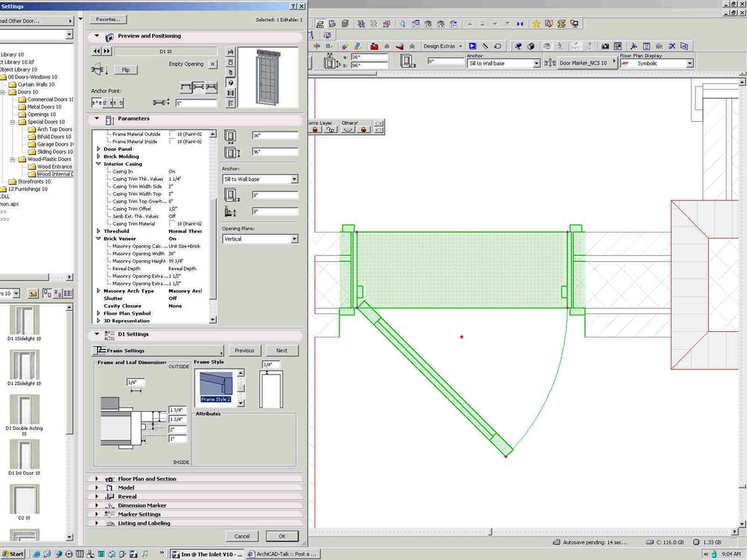
Task: Toggle the Empty Opening checkbox
Action: click(x=213, y=64)
